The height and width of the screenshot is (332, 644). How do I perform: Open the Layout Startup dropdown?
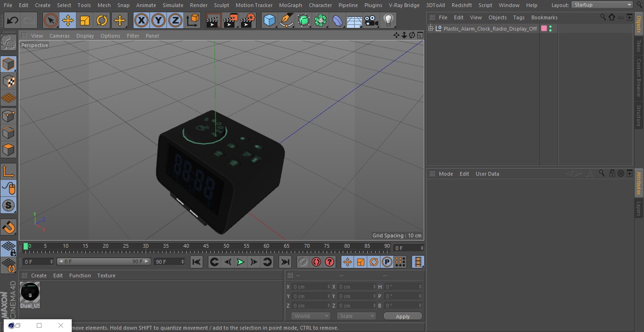tap(602, 5)
